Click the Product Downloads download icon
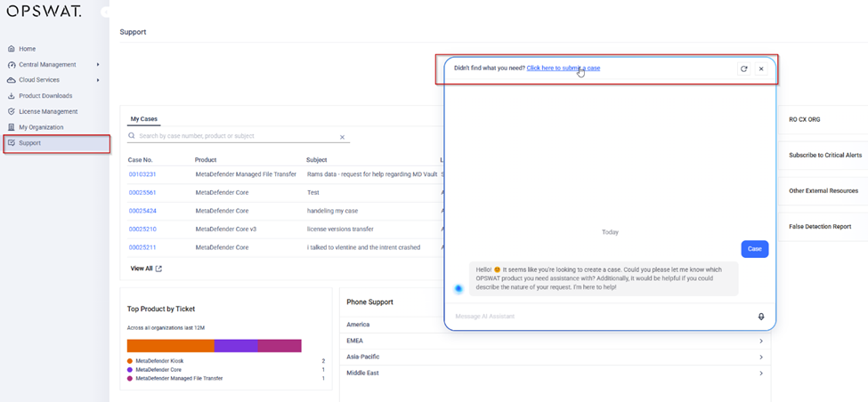 pos(12,96)
